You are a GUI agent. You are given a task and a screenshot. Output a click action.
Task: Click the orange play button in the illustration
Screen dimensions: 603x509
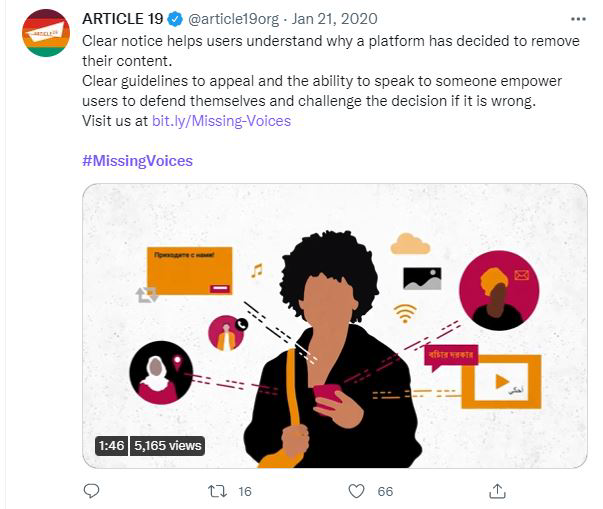coord(500,381)
